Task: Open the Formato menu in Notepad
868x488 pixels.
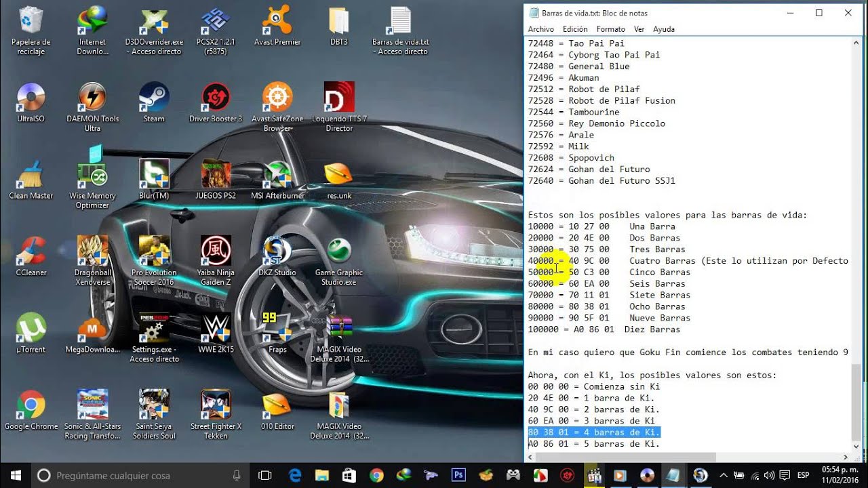Action: [611, 29]
